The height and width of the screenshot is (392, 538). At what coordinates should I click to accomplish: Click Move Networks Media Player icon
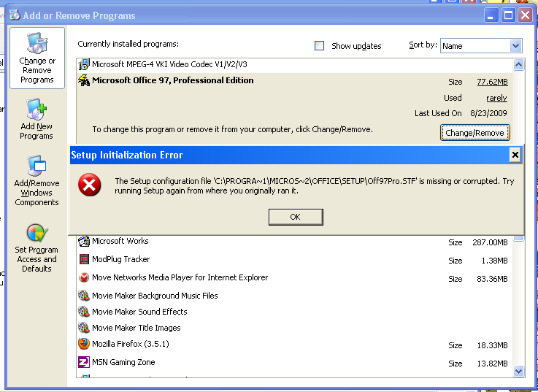[84, 277]
